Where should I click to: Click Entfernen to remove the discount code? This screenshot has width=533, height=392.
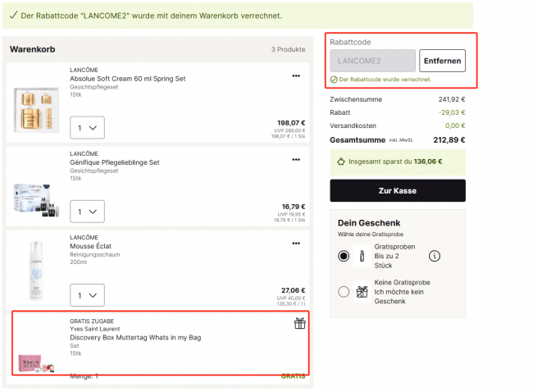coord(442,61)
